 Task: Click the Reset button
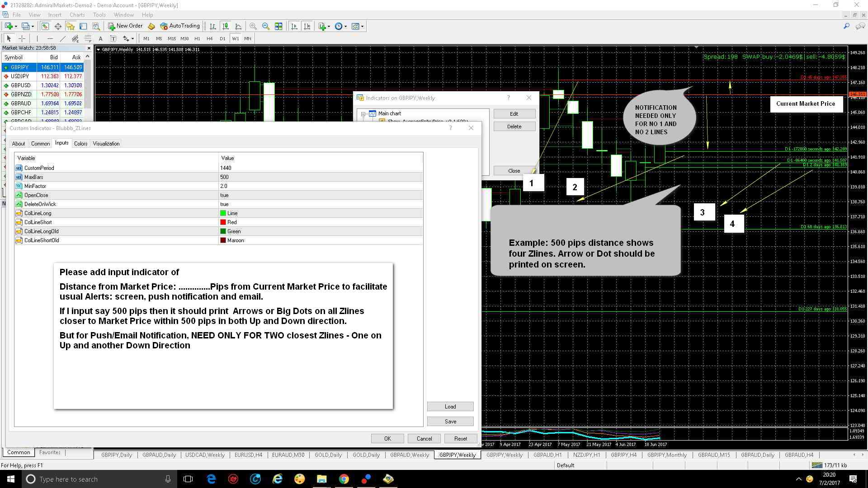[x=460, y=439]
